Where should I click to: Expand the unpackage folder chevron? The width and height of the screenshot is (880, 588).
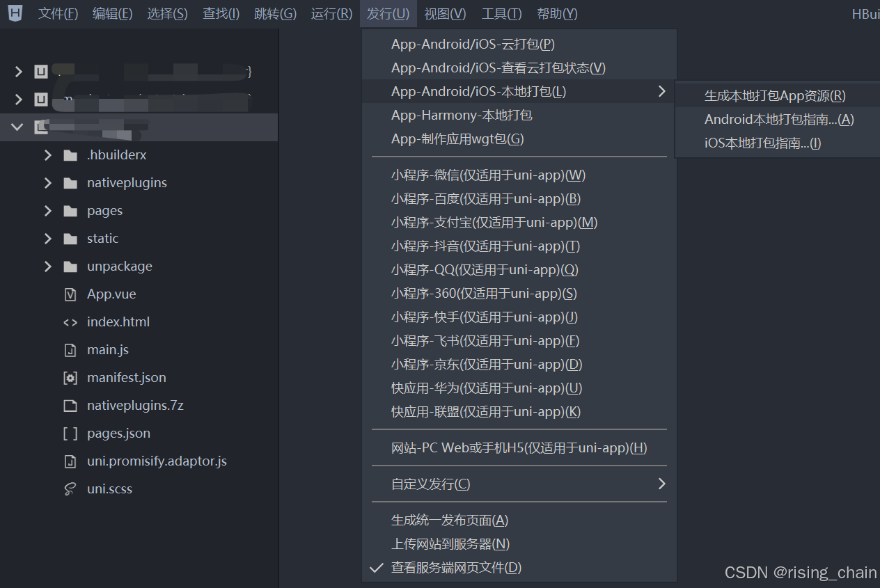pos(47,267)
